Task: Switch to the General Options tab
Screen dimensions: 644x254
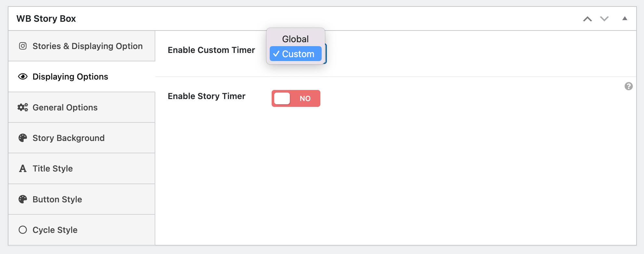Action: pyautogui.click(x=65, y=108)
